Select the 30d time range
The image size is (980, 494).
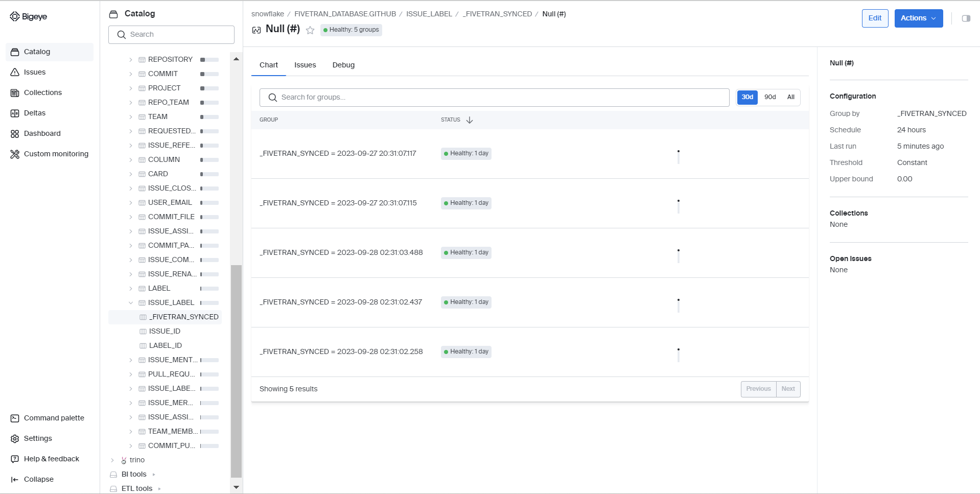(x=748, y=97)
